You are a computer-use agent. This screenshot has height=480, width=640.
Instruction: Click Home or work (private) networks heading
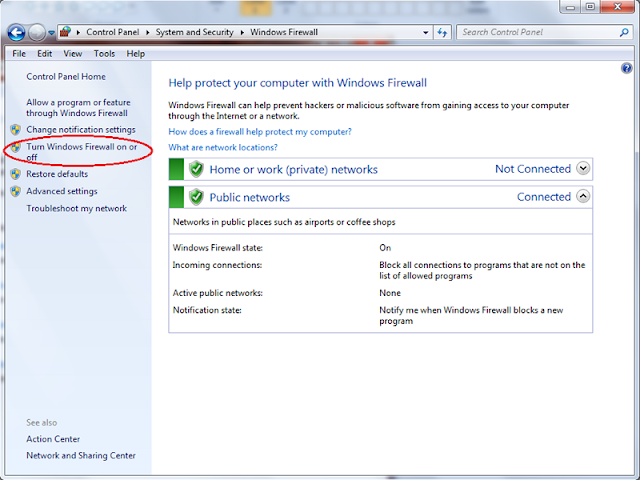[293, 169]
